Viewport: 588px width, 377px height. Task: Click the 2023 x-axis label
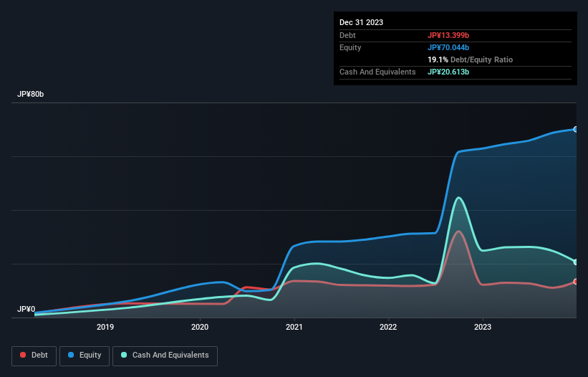pos(483,327)
